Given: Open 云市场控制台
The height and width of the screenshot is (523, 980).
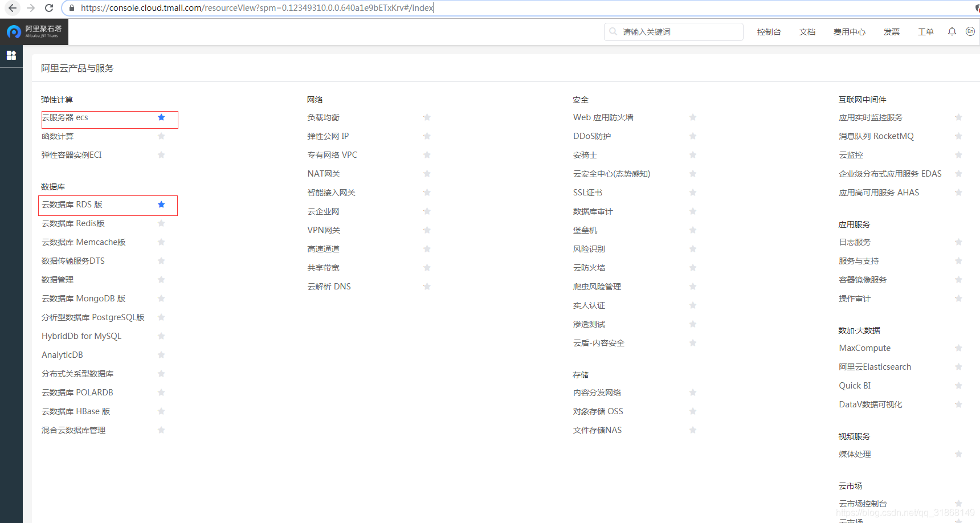Looking at the screenshot, I should 863,504.
